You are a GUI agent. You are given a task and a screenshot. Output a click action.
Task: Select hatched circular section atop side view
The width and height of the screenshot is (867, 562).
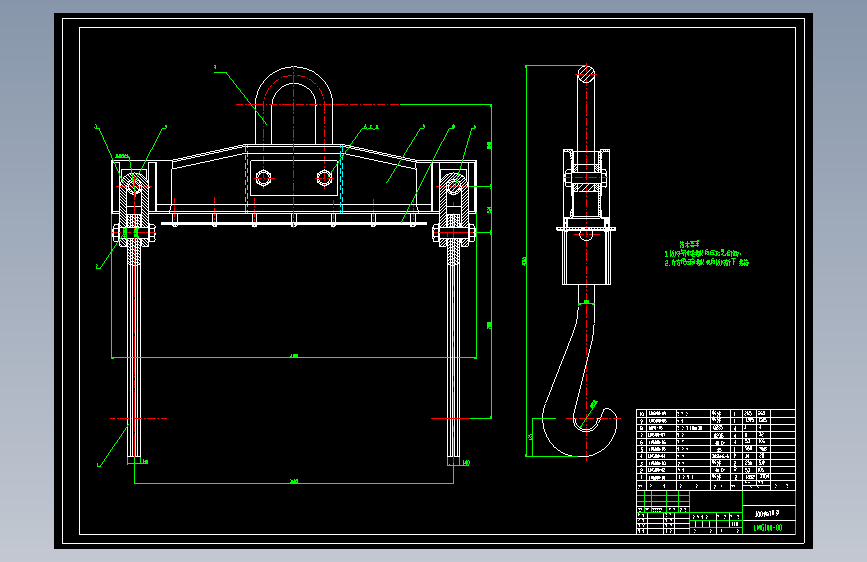(587, 74)
